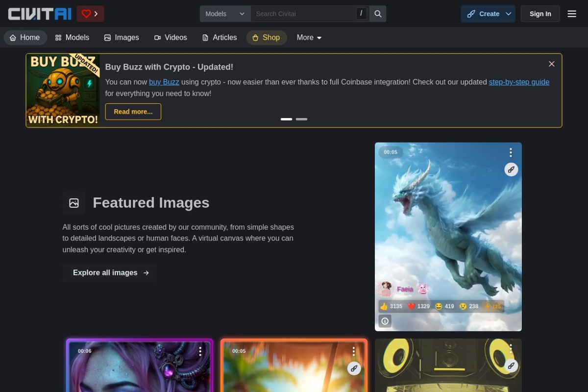Click the search magnifier icon
Image resolution: width=588 pixels, height=392 pixels.
[378, 14]
